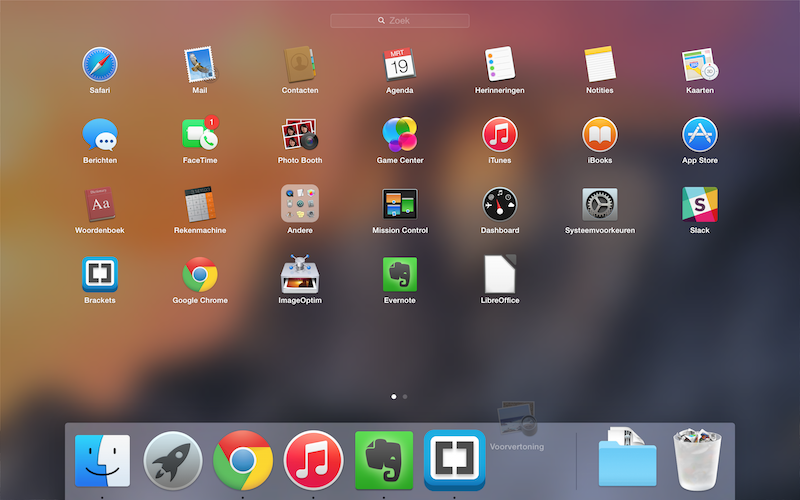The height and width of the screenshot is (500, 800).
Task: Switch to second Launchpad page dot
Action: coord(405,396)
